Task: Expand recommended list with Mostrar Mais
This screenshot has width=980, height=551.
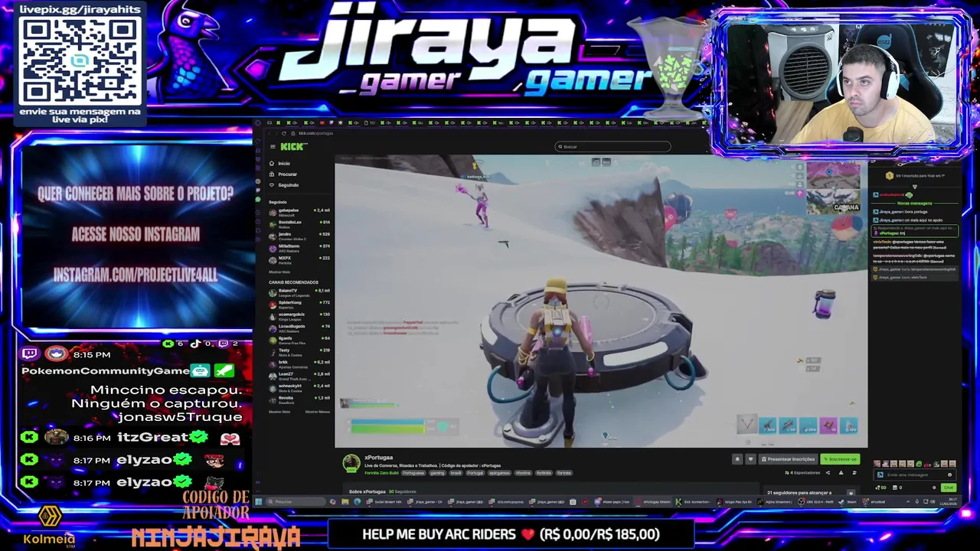Action: [279, 412]
